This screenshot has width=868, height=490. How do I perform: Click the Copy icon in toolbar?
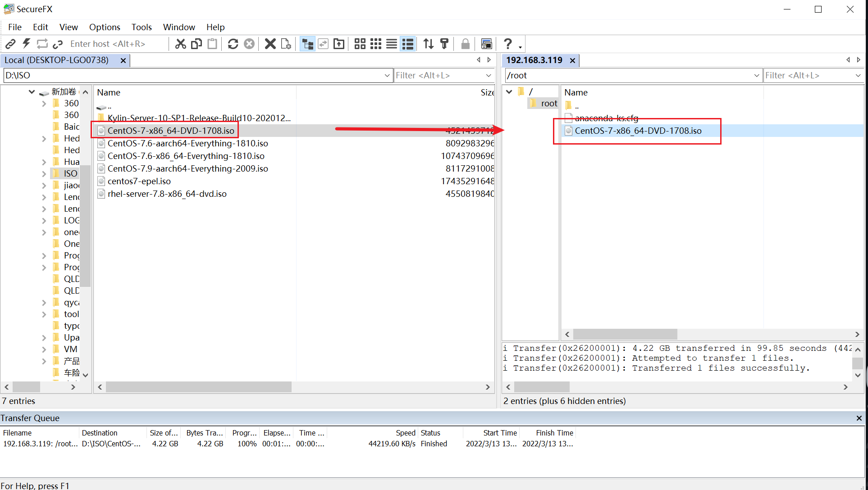pos(196,44)
